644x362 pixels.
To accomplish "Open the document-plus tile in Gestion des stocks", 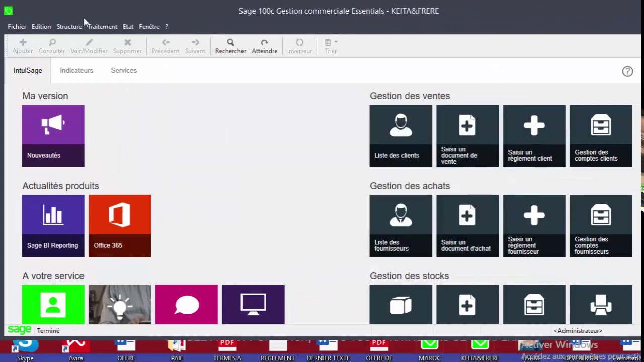I will point(467,304).
